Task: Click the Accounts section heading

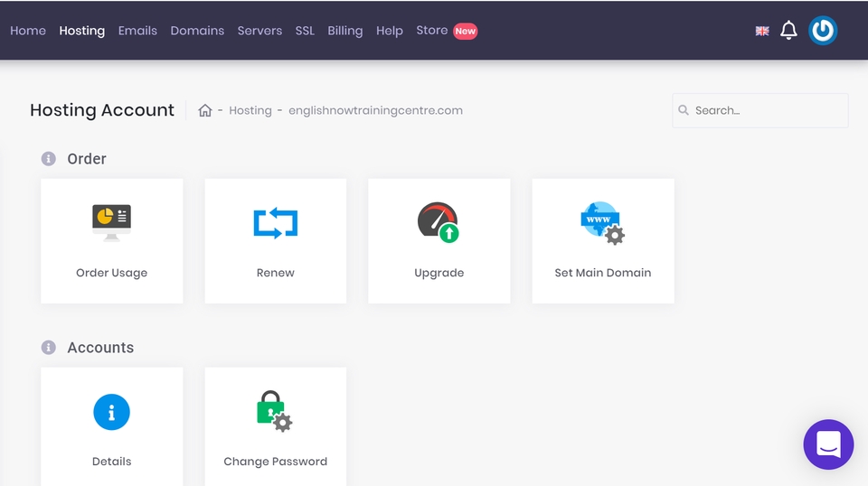Action: (x=100, y=347)
